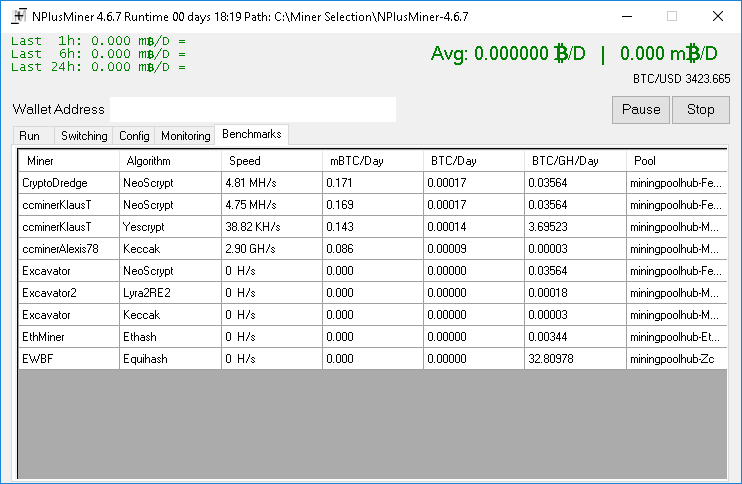Click the 38.82 KH/s speed cell

pos(272,227)
